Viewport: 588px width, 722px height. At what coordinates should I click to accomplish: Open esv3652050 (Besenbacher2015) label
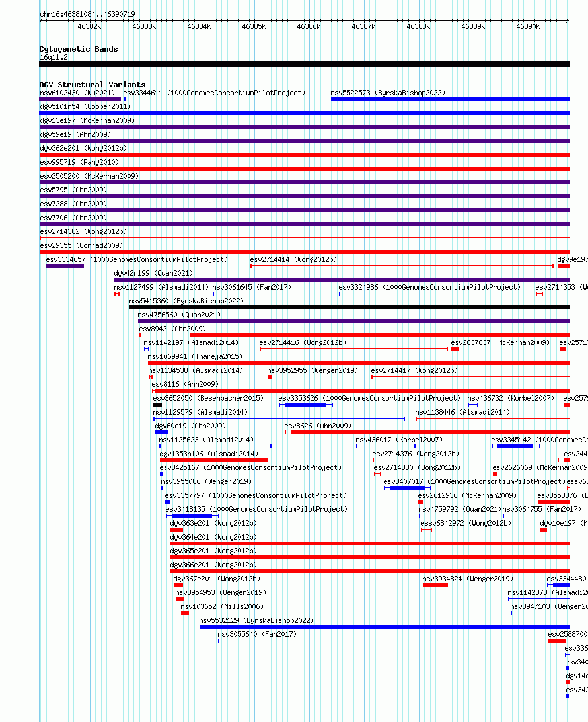coord(208,398)
